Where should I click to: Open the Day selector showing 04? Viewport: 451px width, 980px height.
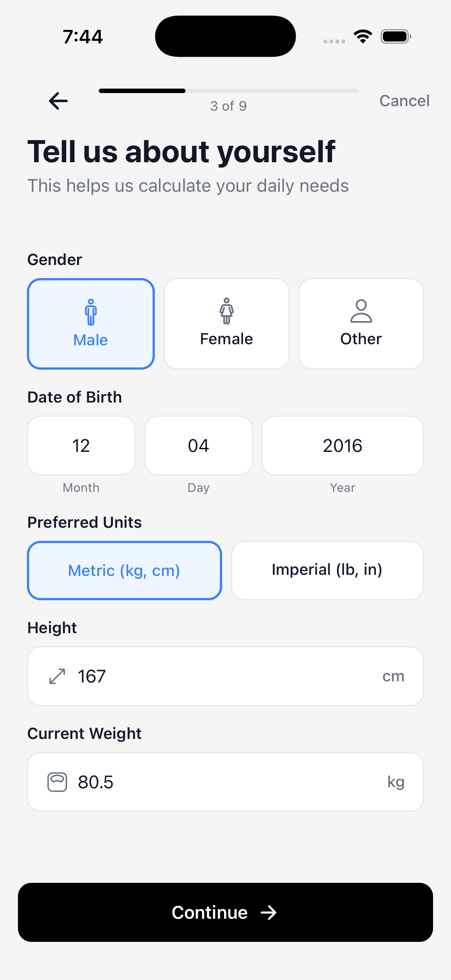198,445
